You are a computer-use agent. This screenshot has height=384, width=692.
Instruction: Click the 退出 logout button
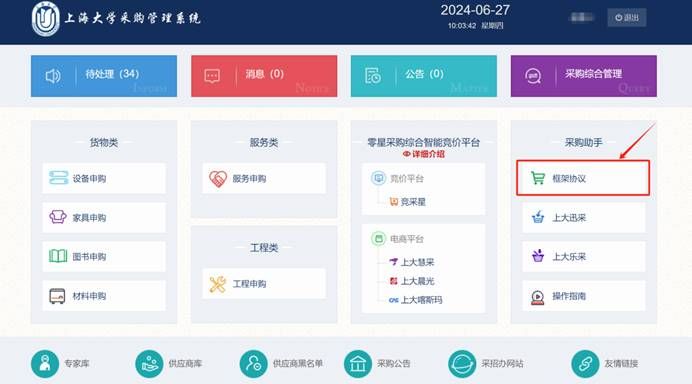point(627,17)
